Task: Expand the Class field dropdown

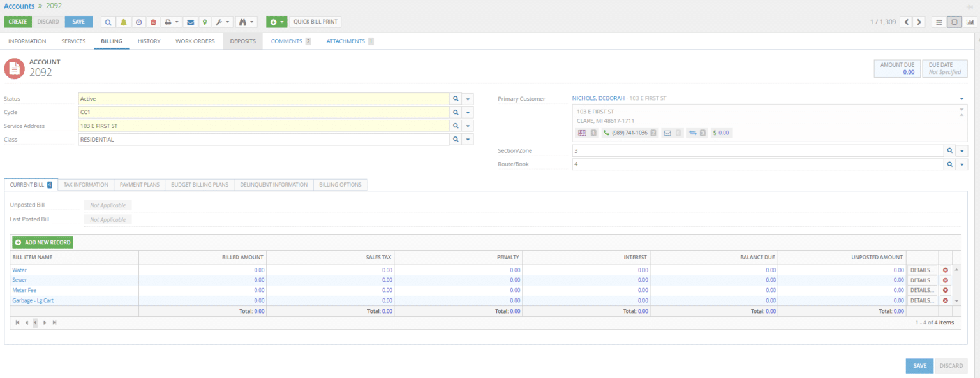Action: [x=467, y=139]
